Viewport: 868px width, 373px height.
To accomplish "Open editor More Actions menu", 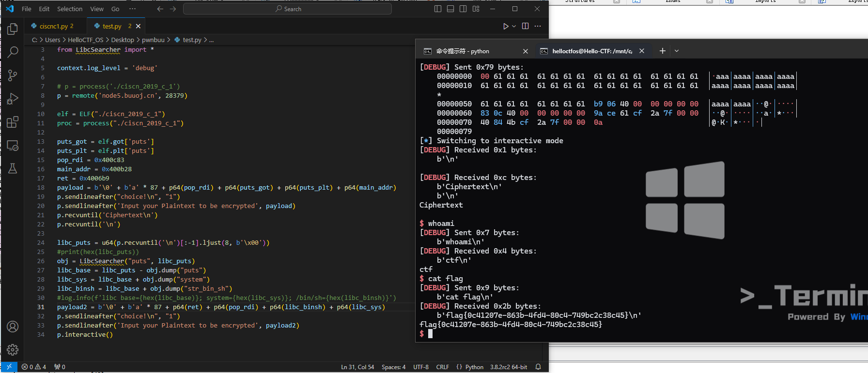I will pos(538,26).
